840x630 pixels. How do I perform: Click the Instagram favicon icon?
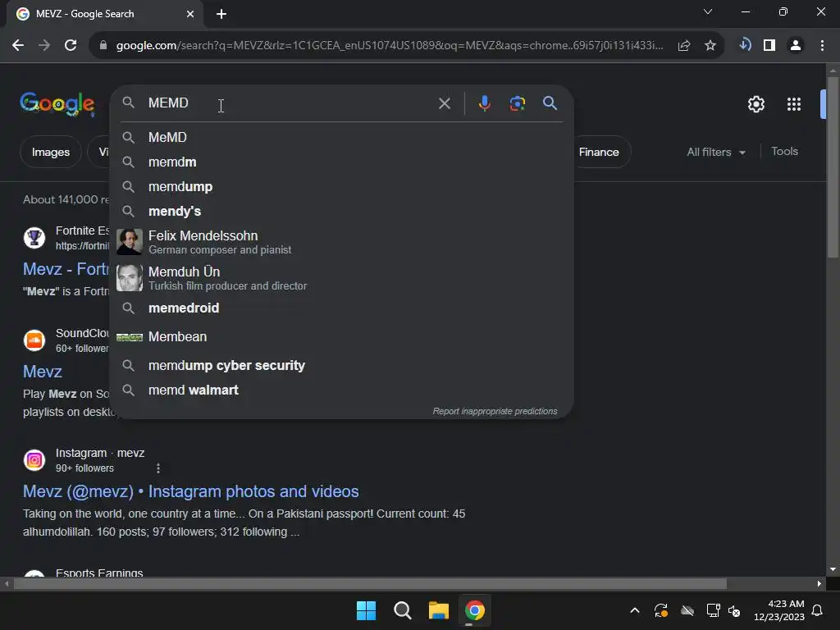pos(34,460)
